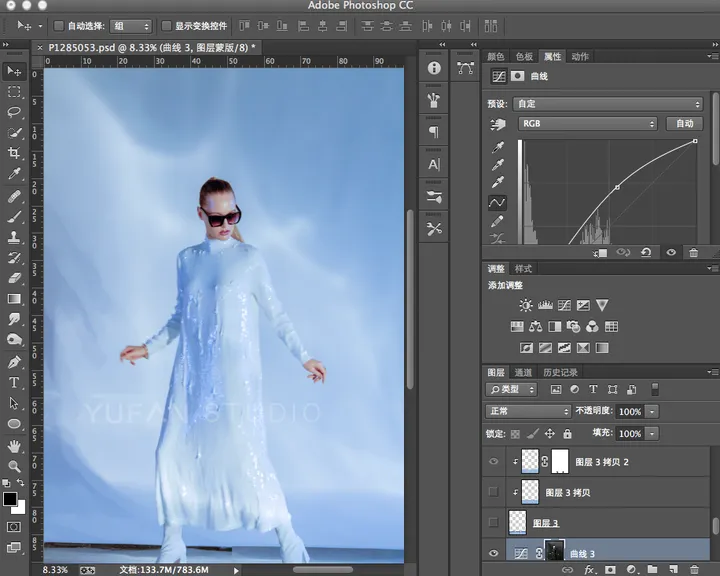Switch to the 通道 tab

point(523,372)
